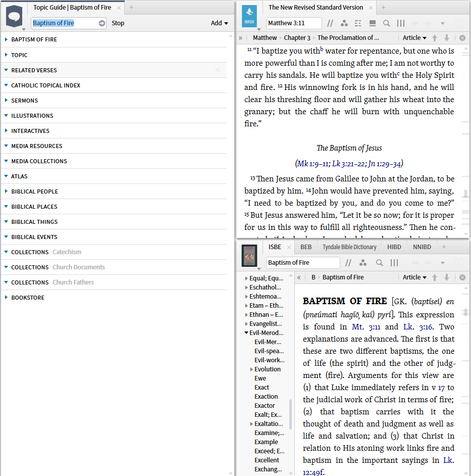Click Chapter 3 in the NRSV breadcrumb
Image resolution: width=471 pixels, height=476 pixels.
[x=297, y=38]
